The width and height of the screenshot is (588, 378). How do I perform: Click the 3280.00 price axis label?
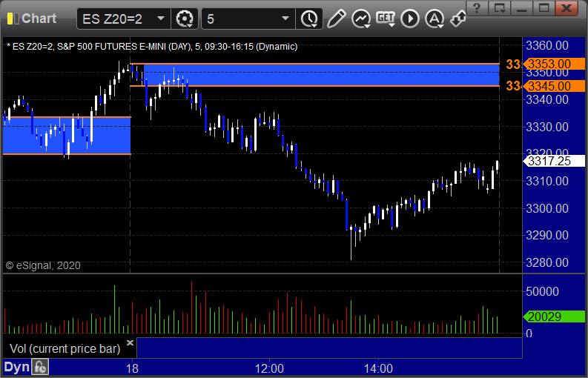[x=547, y=262]
